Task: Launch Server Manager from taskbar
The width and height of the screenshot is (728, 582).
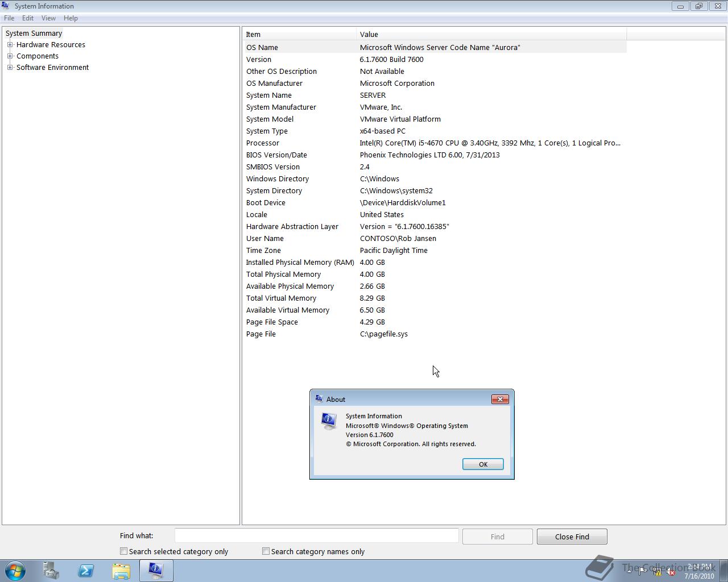Action: (x=51, y=571)
